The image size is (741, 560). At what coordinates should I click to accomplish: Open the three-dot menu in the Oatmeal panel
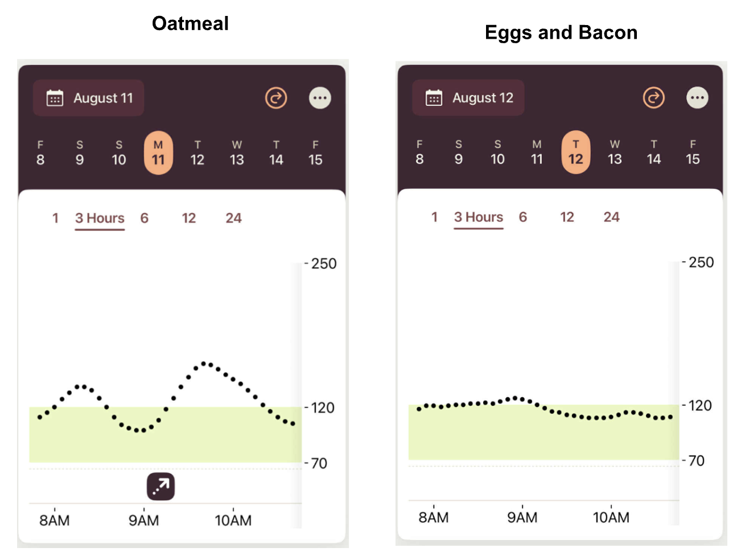pos(320,98)
